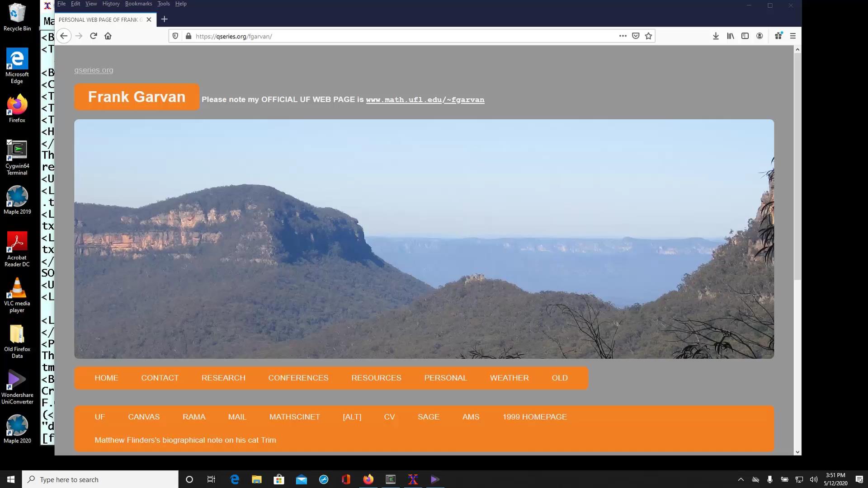
Task: Toggle enhanced tracking protection shield
Action: pos(175,36)
